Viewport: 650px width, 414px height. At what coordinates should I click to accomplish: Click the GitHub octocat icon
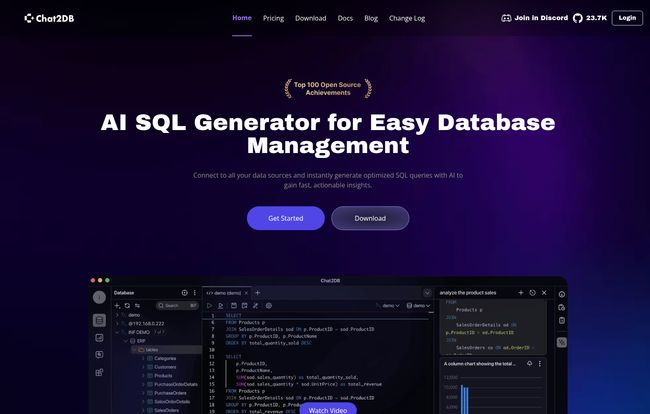click(577, 18)
